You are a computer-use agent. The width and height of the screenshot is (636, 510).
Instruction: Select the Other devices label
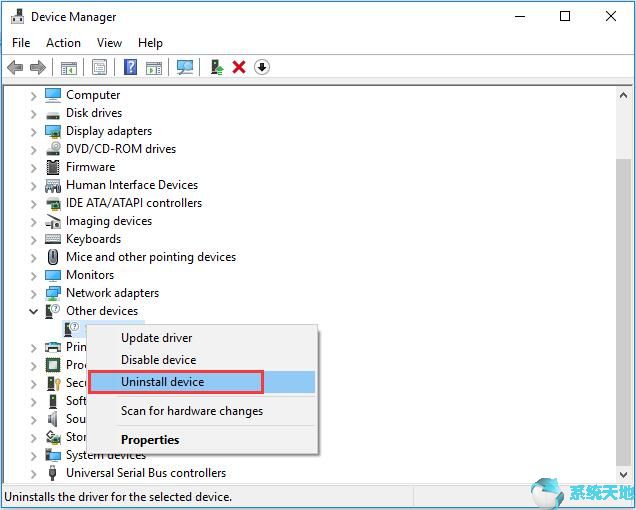(x=102, y=311)
